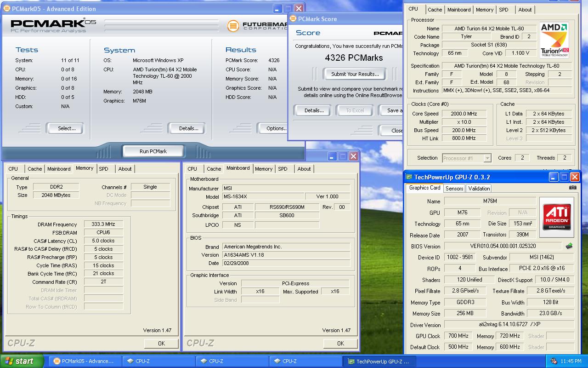This screenshot has height=368, width=588.
Task: Click the Package Socket S1 (638) value
Action: (489, 45)
